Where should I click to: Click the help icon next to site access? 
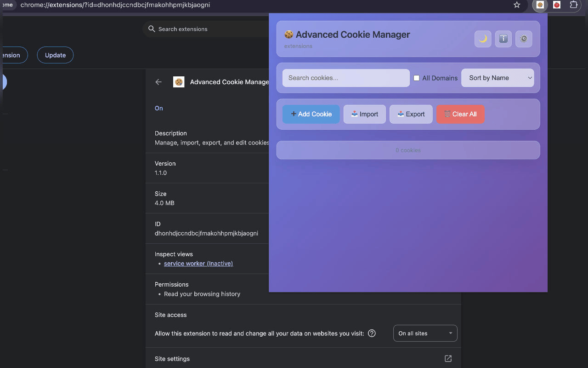click(372, 333)
